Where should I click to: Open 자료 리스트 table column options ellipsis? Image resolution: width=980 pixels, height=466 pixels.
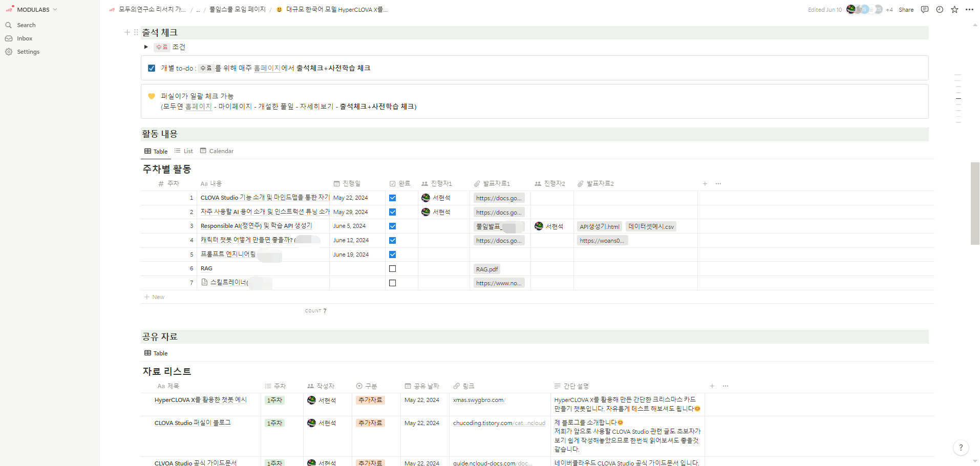pos(726,386)
